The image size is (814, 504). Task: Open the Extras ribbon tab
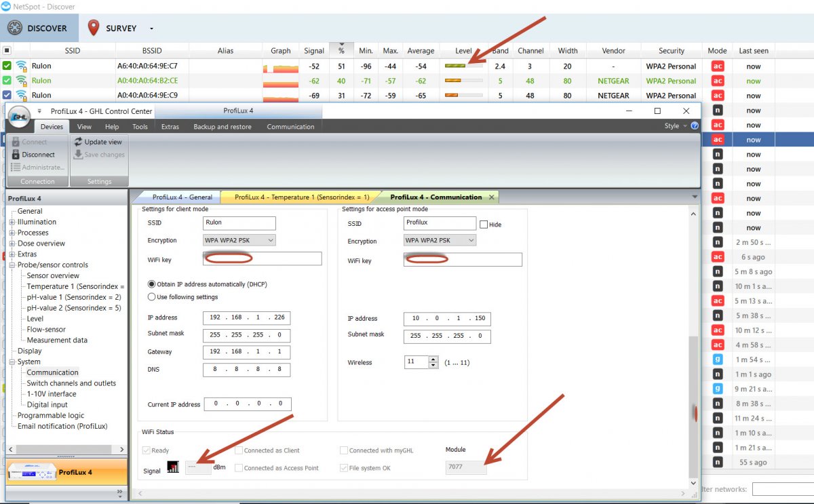coord(170,127)
